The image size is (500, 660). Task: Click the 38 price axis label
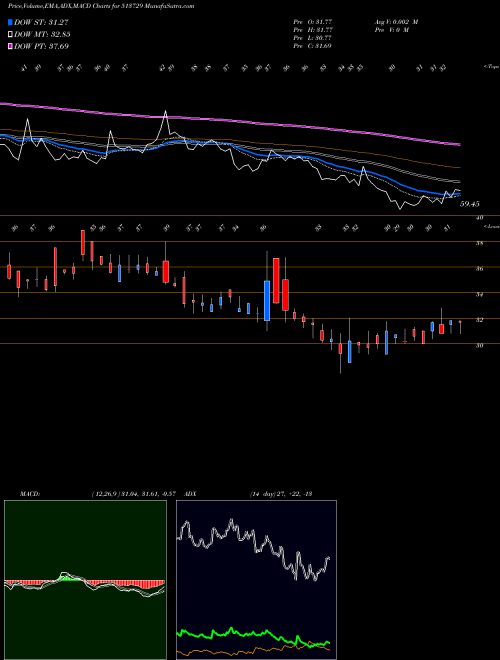pyautogui.click(x=480, y=243)
